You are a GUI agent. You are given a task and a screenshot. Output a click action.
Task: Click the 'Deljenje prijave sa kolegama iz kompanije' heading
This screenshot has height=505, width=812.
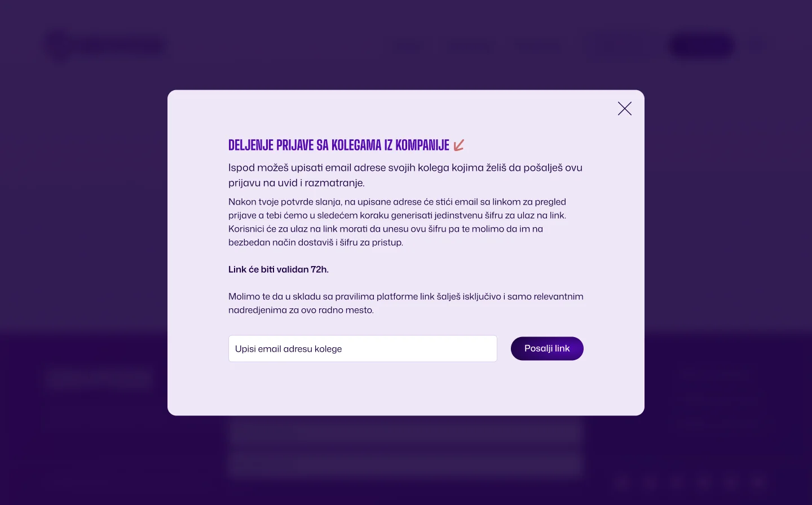[339, 145]
